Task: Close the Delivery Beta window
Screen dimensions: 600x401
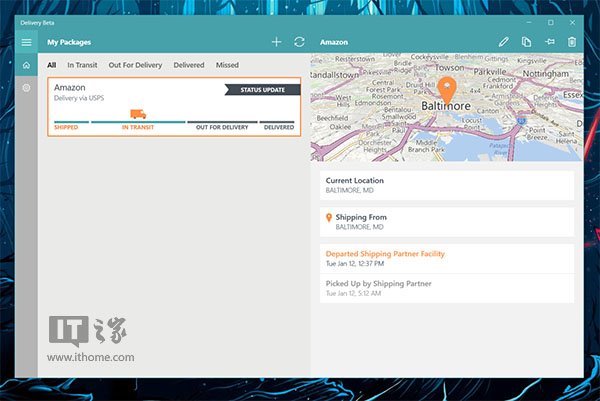Action: [x=572, y=23]
